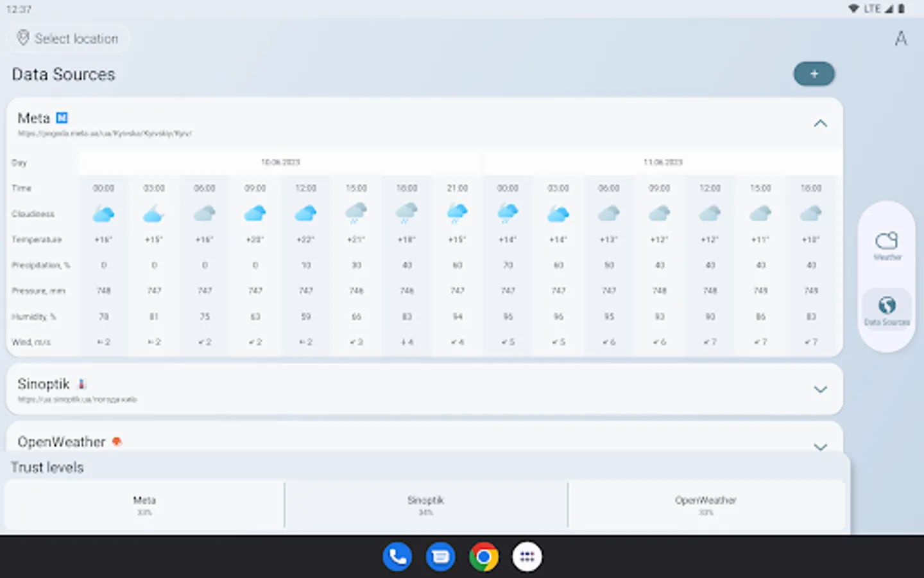Click the cloudiness icon for 03:00 on 11.06.2023

click(x=558, y=213)
